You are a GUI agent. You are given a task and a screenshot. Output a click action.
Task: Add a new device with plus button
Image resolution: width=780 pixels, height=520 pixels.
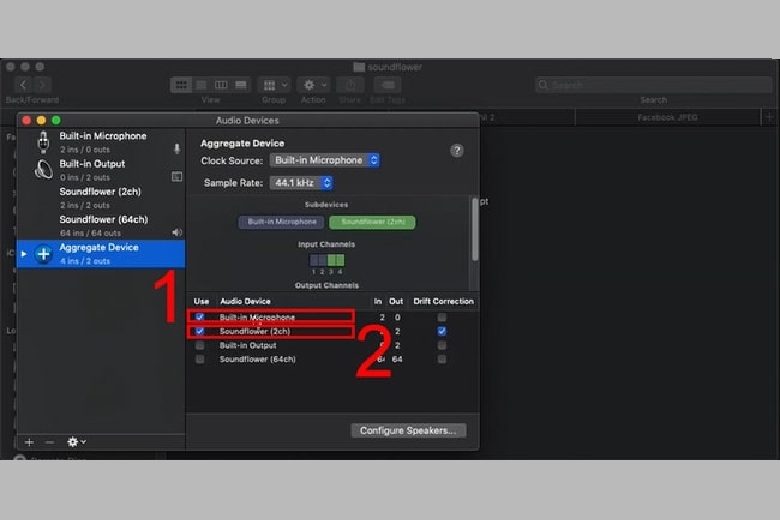(29, 442)
